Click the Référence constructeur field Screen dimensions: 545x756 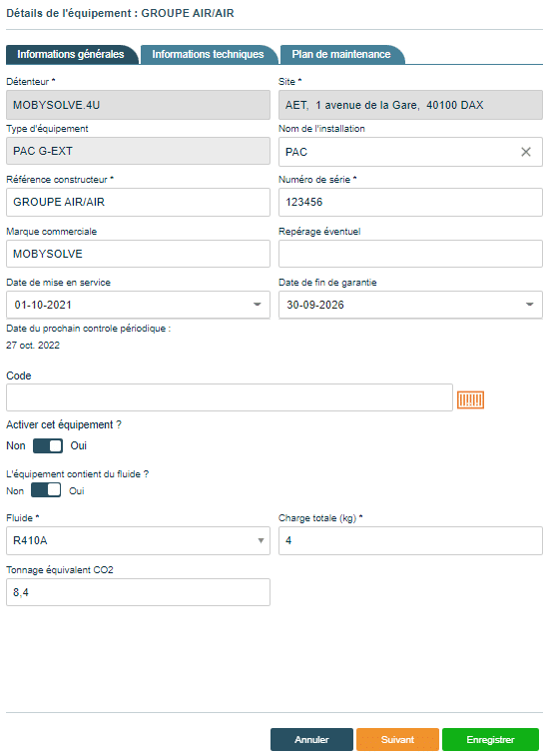138,202
